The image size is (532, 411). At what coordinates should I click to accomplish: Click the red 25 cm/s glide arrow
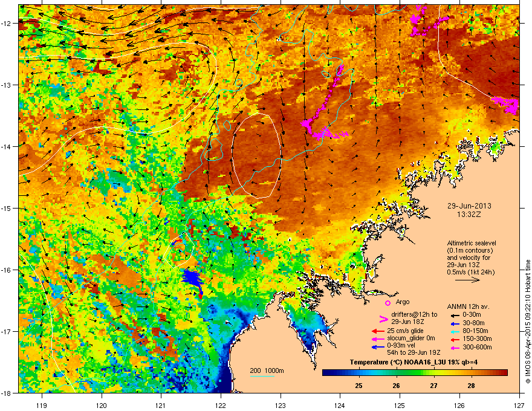378,331
